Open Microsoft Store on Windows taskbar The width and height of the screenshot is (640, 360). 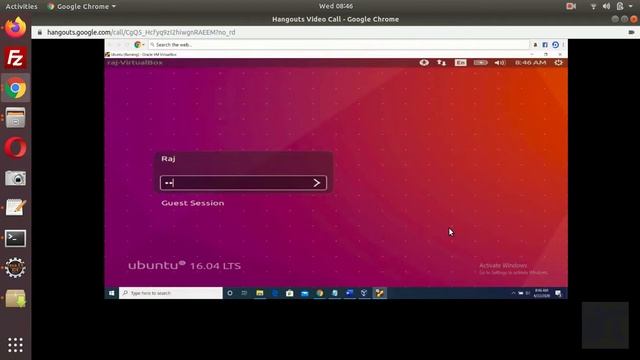(x=289, y=293)
